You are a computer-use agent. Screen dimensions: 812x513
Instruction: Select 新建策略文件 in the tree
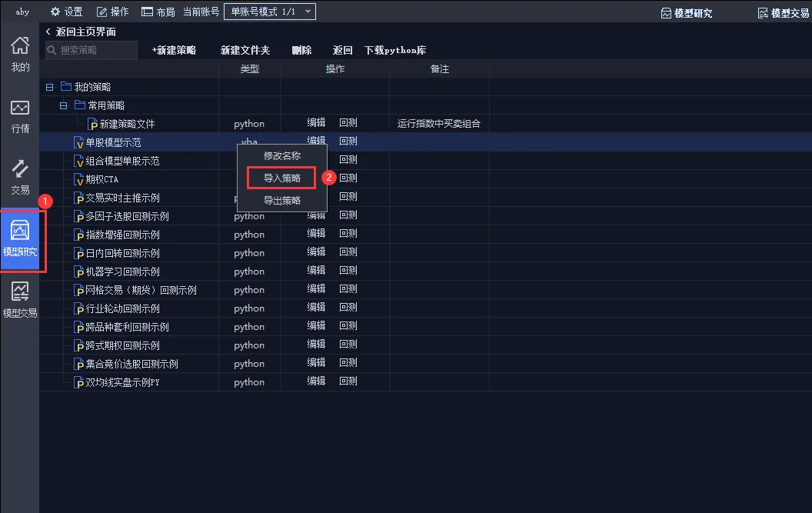point(127,125)
